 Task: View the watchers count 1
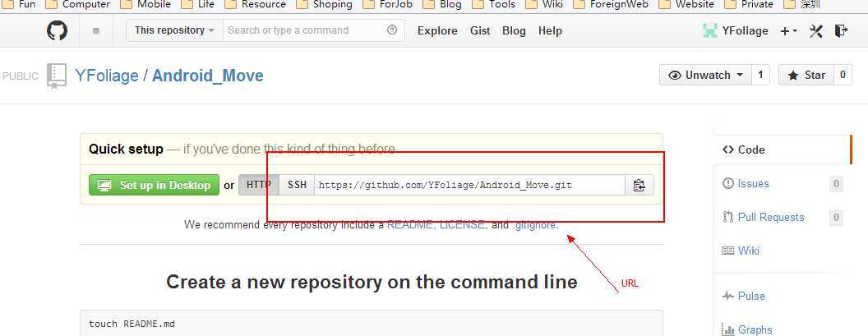click(760, 76)
